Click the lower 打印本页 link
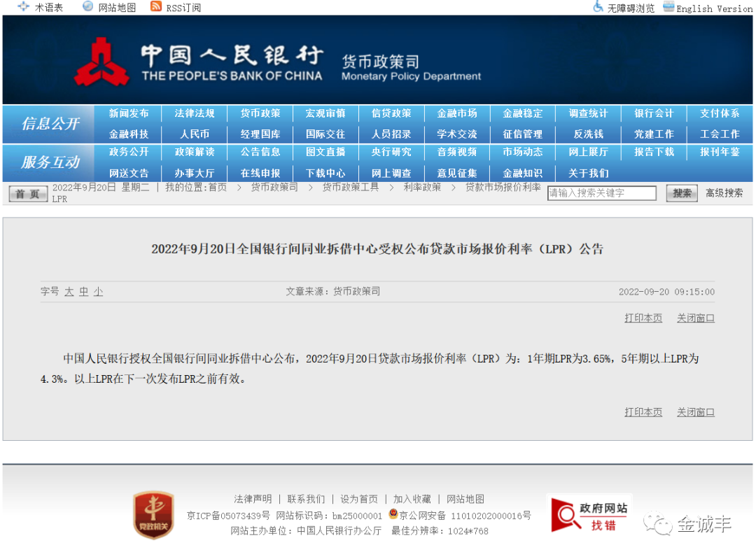Image resolution: width=756 pixels, height=557 pixels. pos(643,412)
